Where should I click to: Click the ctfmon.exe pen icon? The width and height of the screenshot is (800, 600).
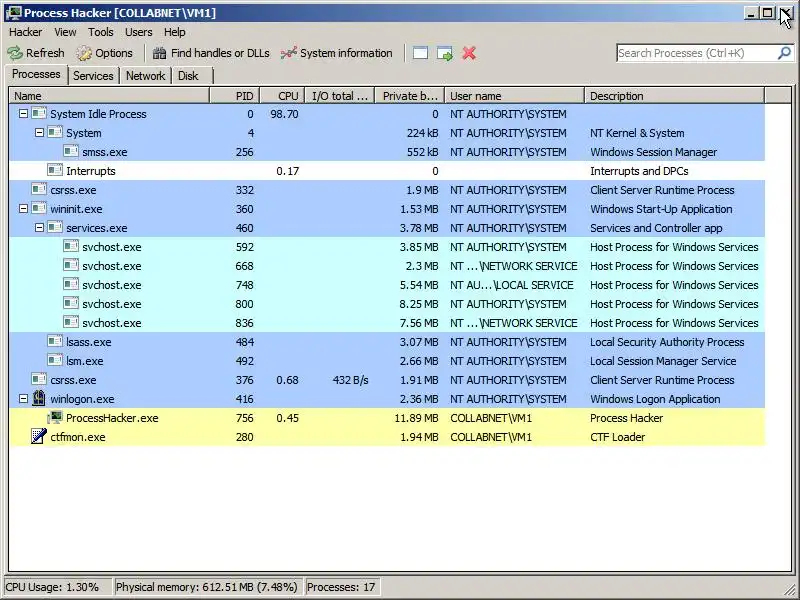[39, 436]
